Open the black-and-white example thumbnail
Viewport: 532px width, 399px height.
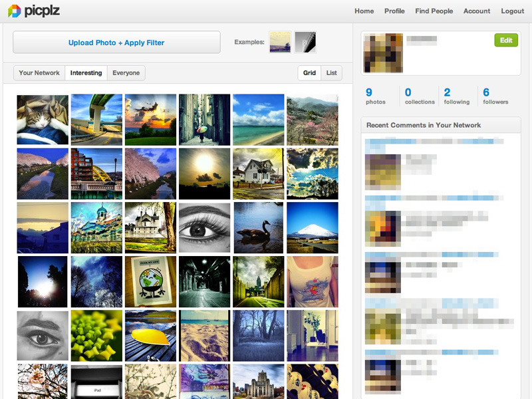tap(305, 42)
